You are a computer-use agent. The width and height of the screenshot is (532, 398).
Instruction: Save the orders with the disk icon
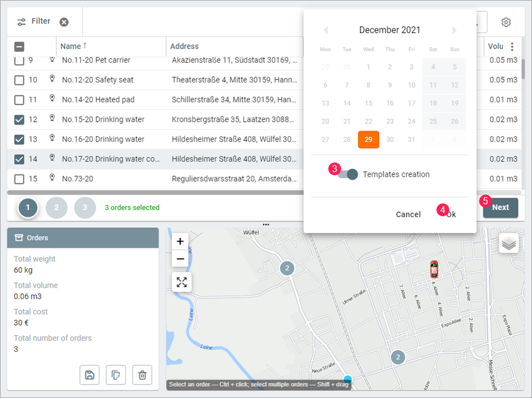click(x=89, y=375)
